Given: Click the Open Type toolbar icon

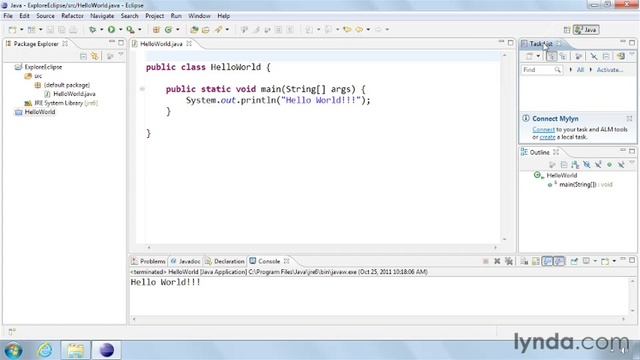Looking at the screenshot, I should (194, 29).
